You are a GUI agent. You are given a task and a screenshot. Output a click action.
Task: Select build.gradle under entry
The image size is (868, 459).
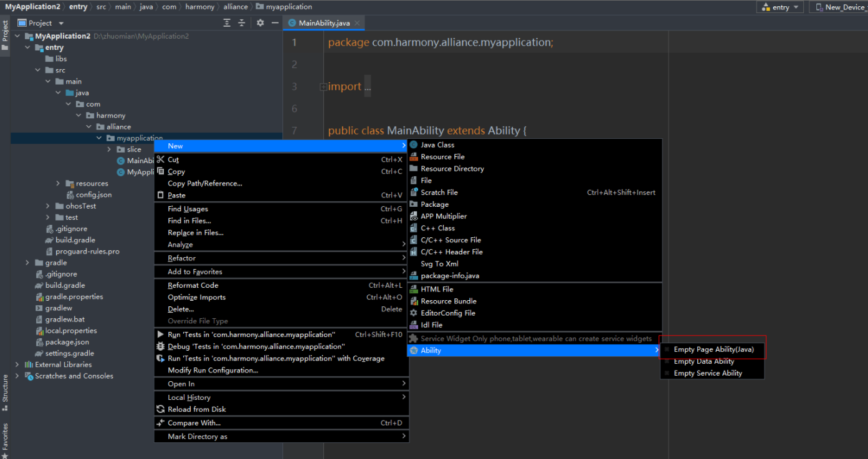click(x=75, y=240)
